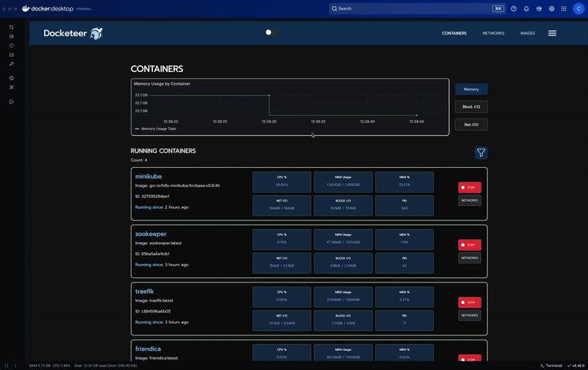This screenshot has width=588, height=370.
Task: Click the PERSONAL plan label
Action: (x=84, y=9)
